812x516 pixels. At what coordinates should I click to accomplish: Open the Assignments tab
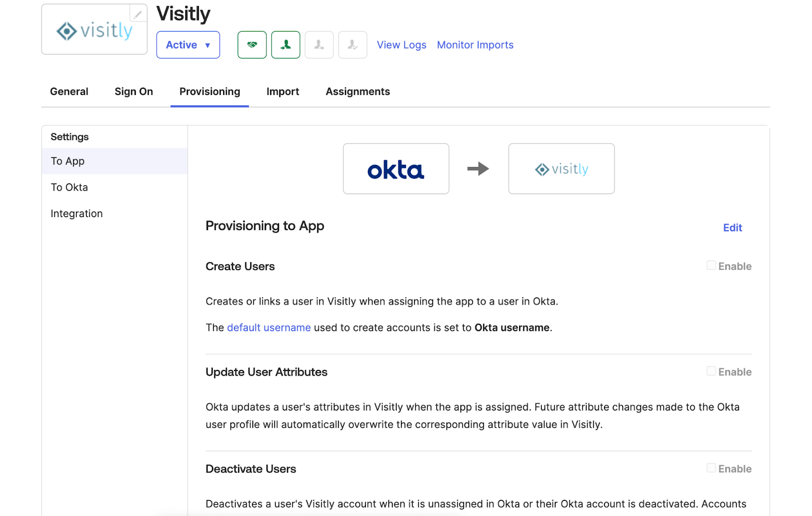358,91
